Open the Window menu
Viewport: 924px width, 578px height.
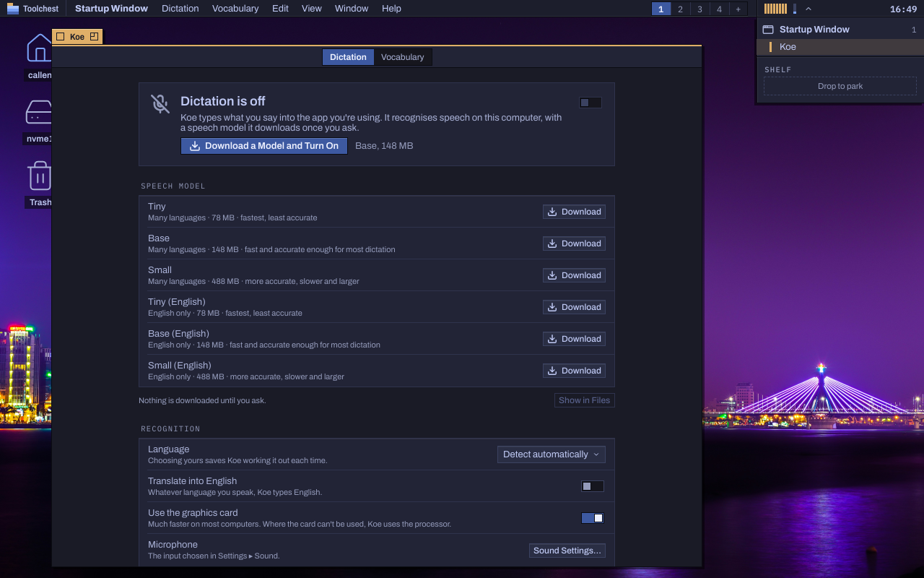click(x=352, y=9)
